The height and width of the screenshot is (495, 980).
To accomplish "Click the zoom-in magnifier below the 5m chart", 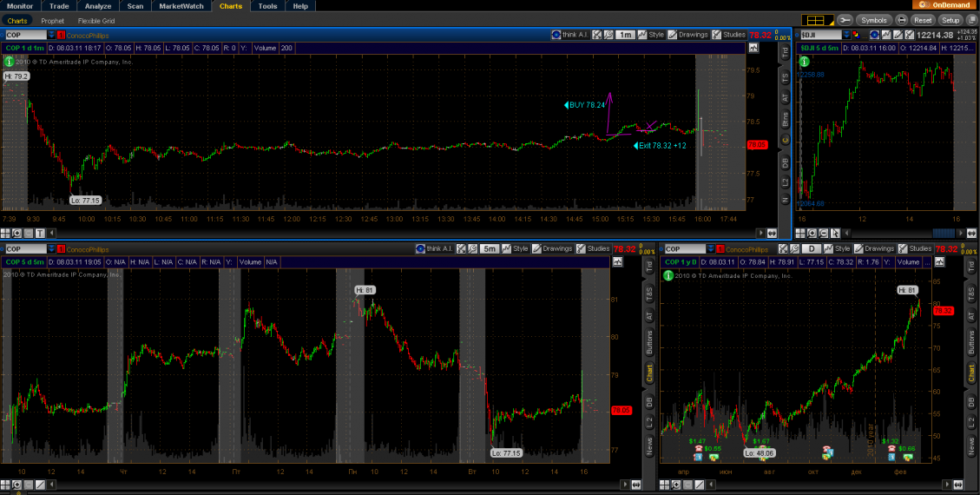I will point(16,485).
